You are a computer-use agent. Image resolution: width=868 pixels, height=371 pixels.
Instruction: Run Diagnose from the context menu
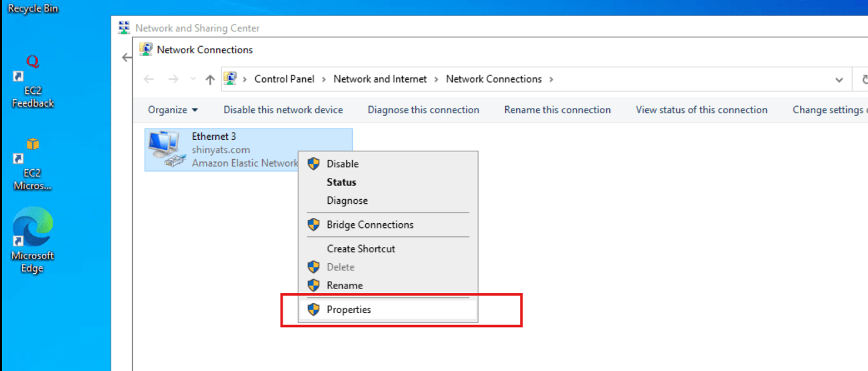[387, 200]
